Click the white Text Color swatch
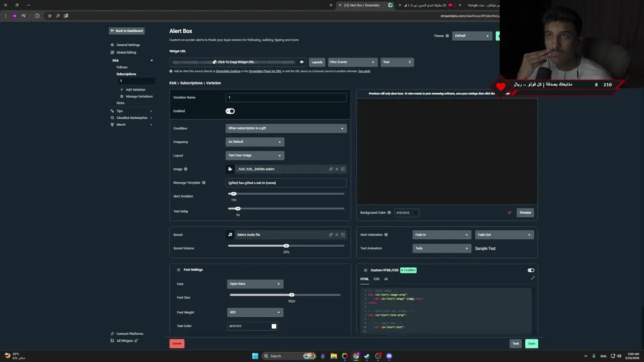This screenshot has height=362, width=644. [x=274, y=326]
